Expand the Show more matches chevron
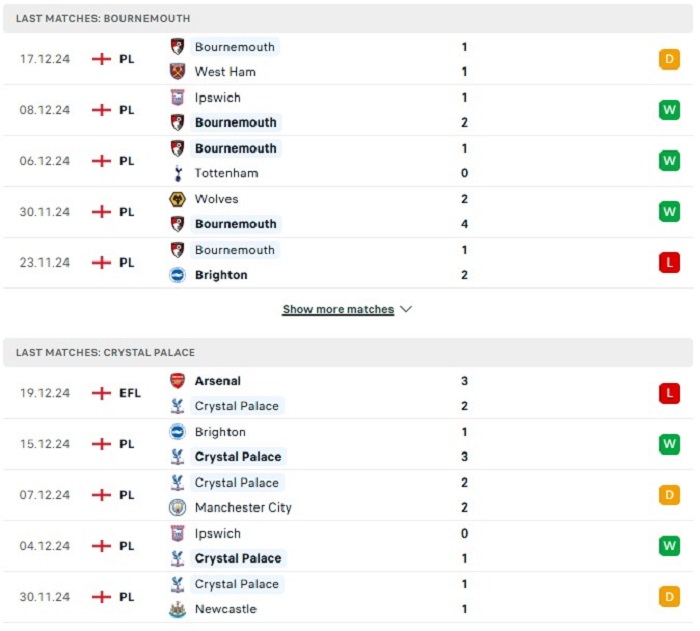Screen dimensions: 700x631 coord(406,309)
